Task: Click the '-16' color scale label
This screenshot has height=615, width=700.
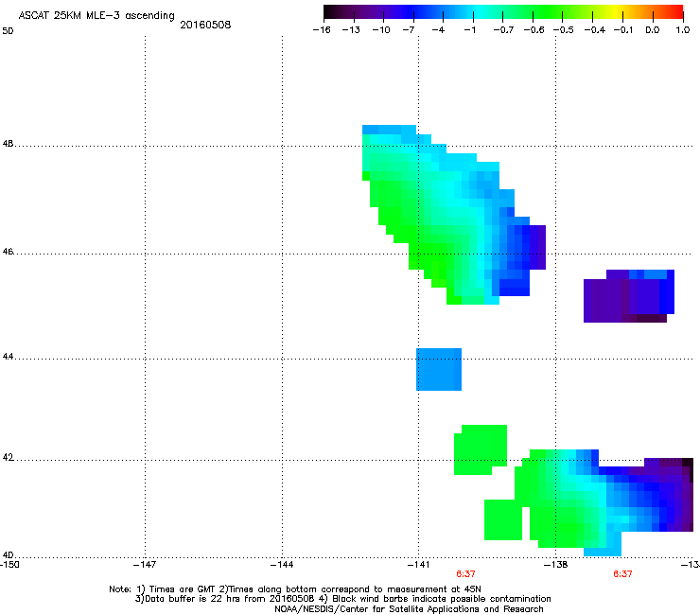Action: (322, 30)
